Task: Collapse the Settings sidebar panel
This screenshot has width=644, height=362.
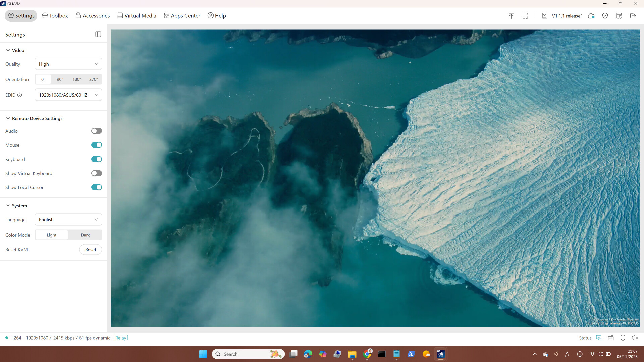Action: pos(98,34)
